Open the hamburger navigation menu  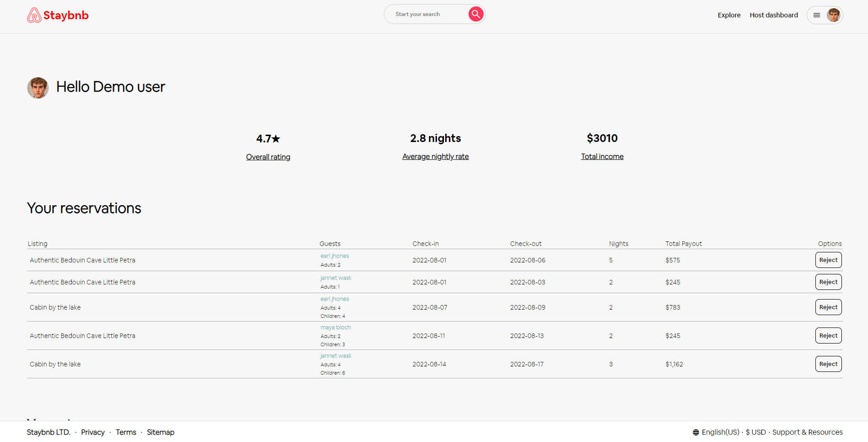[x=816, y=15]
